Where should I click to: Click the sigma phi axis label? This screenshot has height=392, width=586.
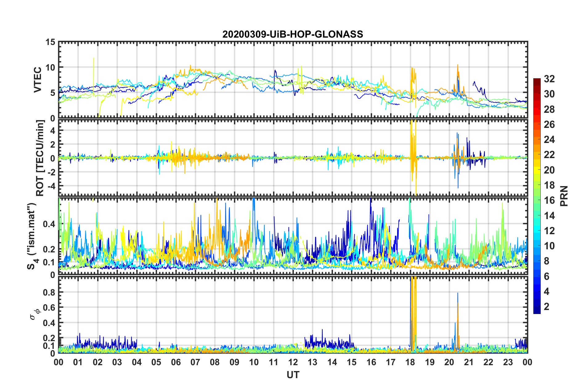click(x=35, y=314)
